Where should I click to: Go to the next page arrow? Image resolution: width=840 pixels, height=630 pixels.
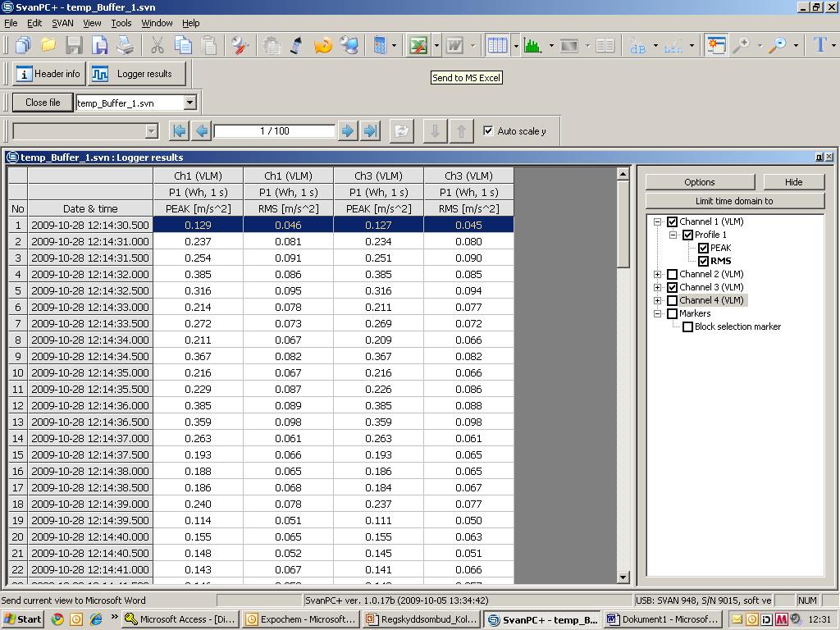(x=348, y=130)
